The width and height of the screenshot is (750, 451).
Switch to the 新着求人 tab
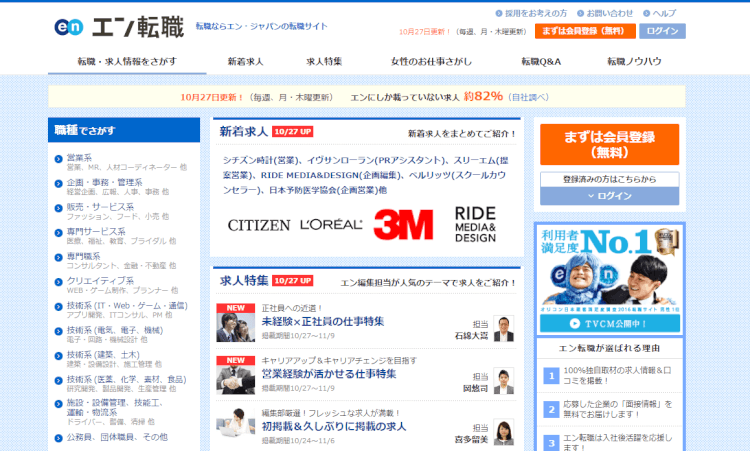pos(245,62)
